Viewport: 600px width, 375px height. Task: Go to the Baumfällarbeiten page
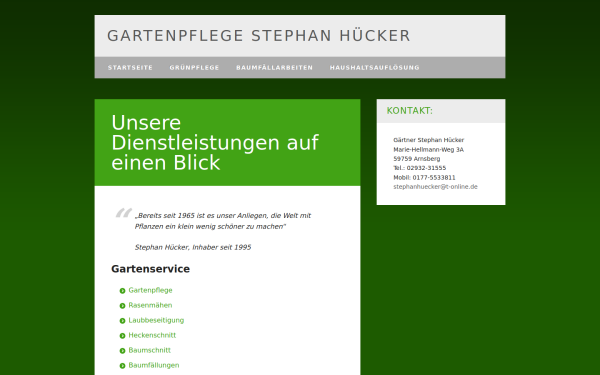[274, 68]
